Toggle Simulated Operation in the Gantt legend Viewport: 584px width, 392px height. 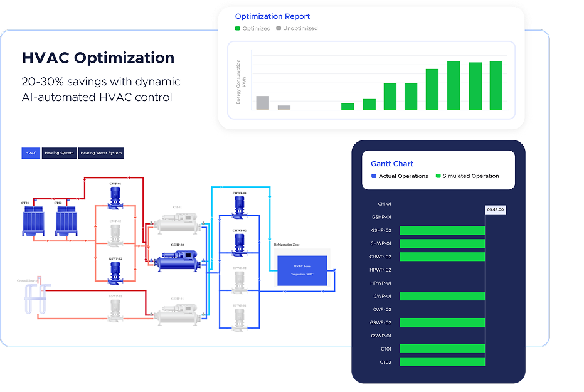(467, 176)
